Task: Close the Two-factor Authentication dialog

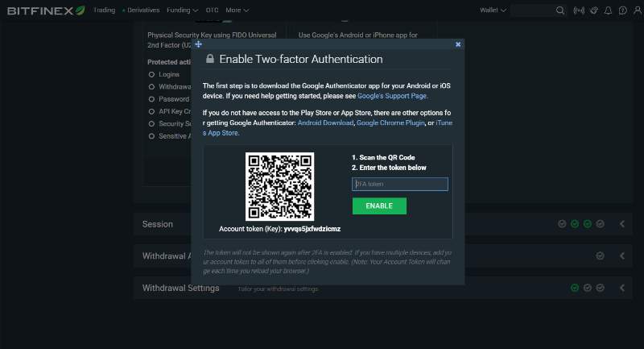Action: tap(458, 44)
